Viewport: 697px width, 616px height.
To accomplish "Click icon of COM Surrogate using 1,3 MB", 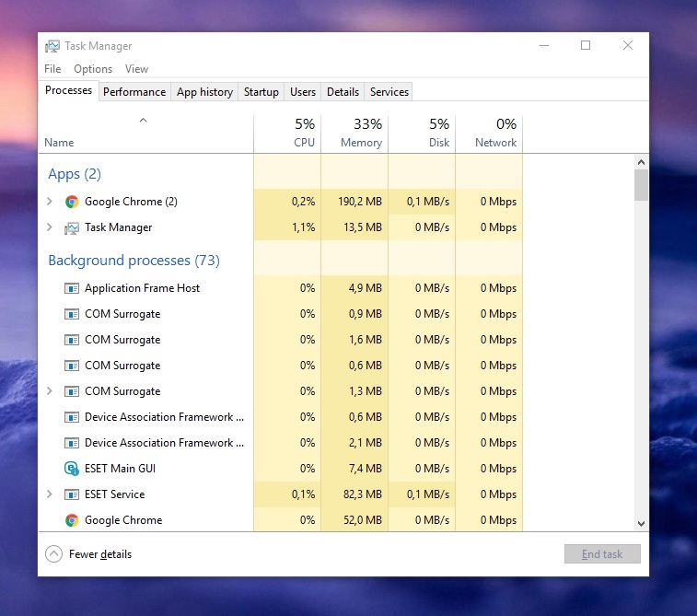I will pos(72,391).
